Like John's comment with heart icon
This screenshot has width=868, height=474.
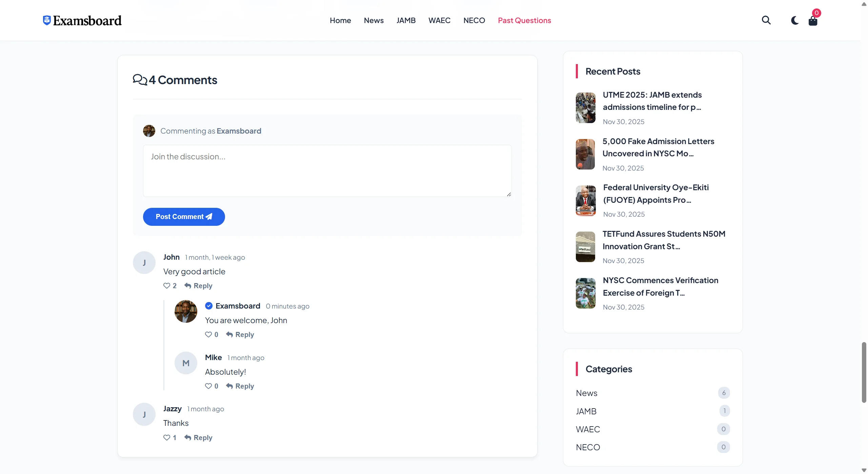coord(167,286)
